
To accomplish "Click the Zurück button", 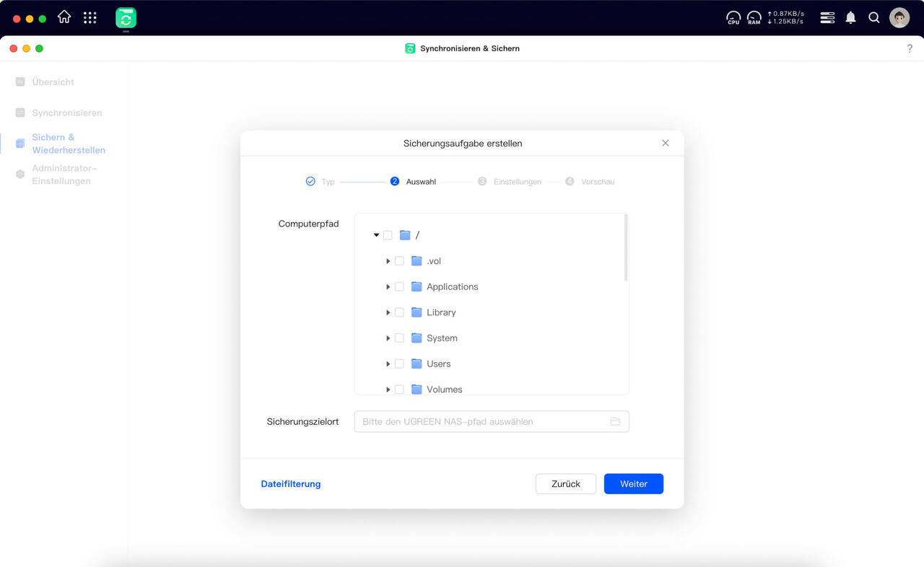I will click(x=566, y=484).
